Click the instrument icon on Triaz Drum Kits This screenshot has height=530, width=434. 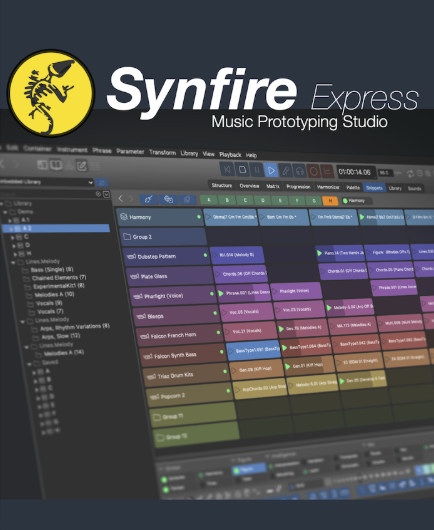[x=151, y=376]
